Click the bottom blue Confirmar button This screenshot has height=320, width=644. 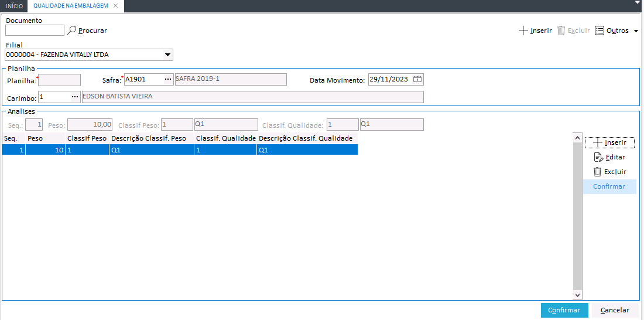pos(564,310)
